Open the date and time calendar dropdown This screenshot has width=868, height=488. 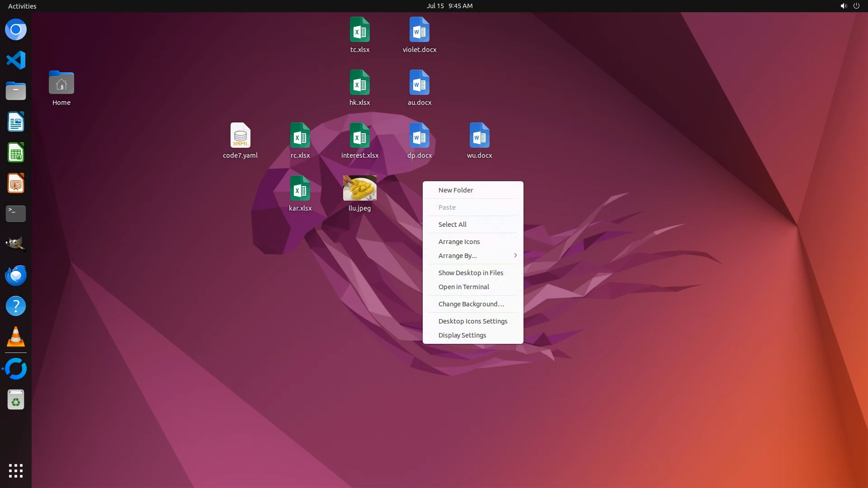point(449,6)
